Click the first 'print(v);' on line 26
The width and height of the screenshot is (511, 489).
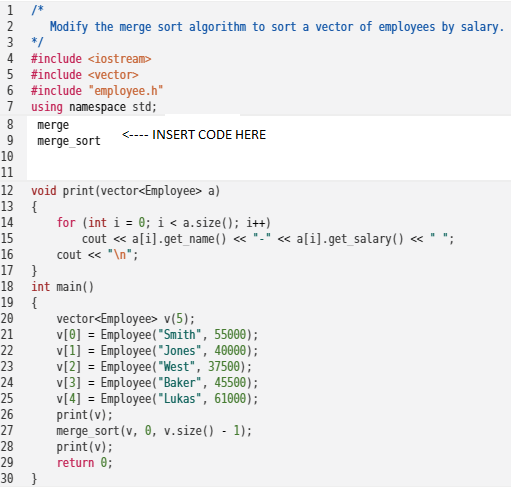pos(84,415)
